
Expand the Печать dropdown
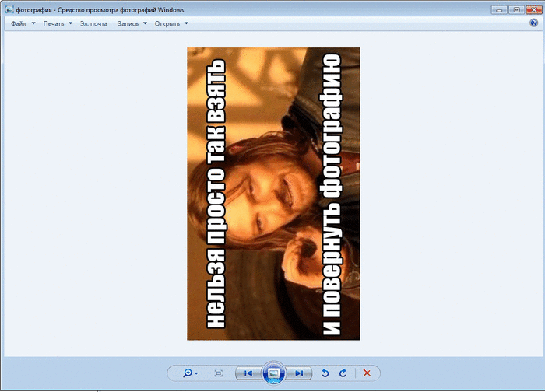(58, 24)
